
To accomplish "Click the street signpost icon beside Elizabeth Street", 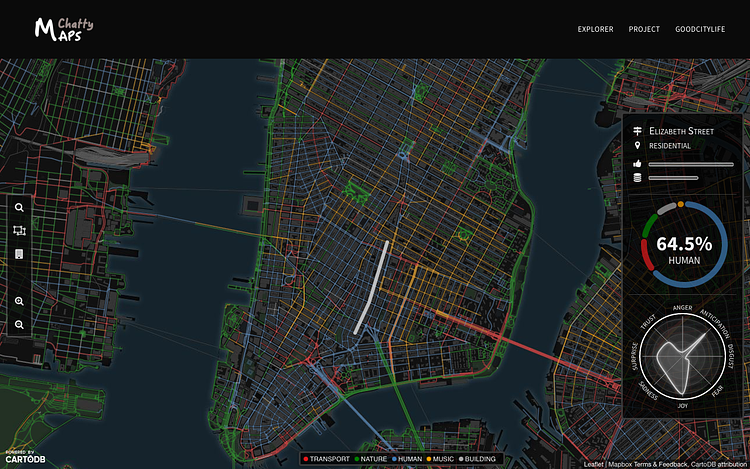I will point(637,131).
